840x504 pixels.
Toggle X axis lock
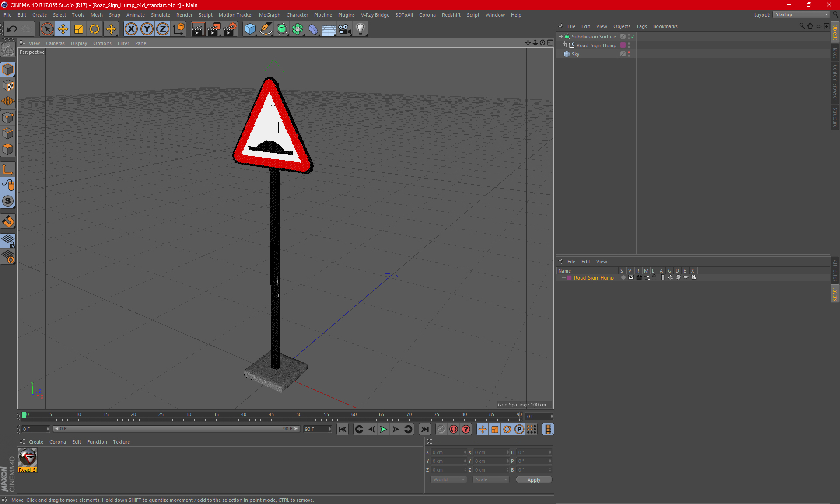131,29
